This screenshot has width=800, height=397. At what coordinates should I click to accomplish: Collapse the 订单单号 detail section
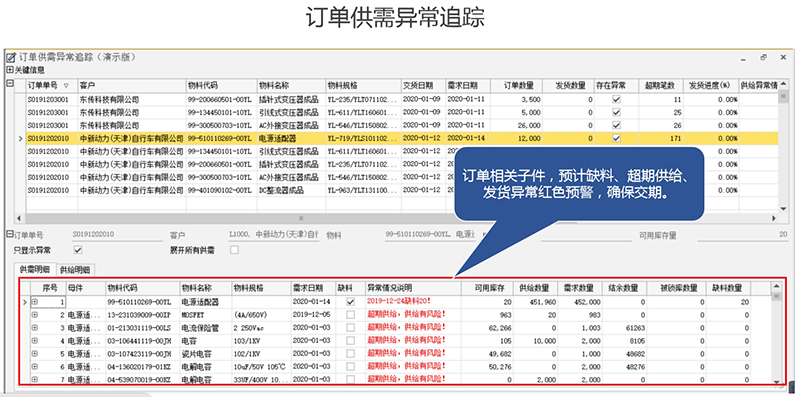click(x=10, y=234)
